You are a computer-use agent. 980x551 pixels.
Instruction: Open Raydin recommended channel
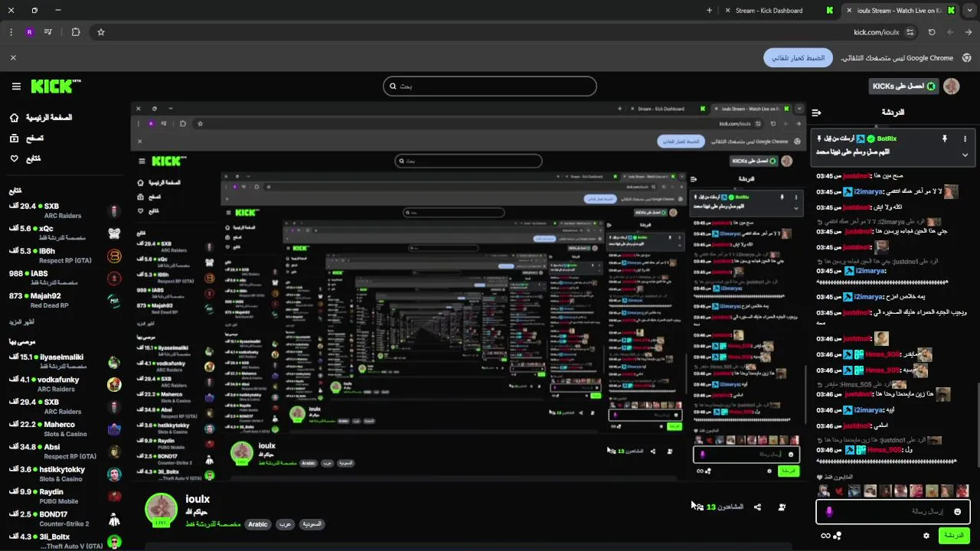point(65,496)
